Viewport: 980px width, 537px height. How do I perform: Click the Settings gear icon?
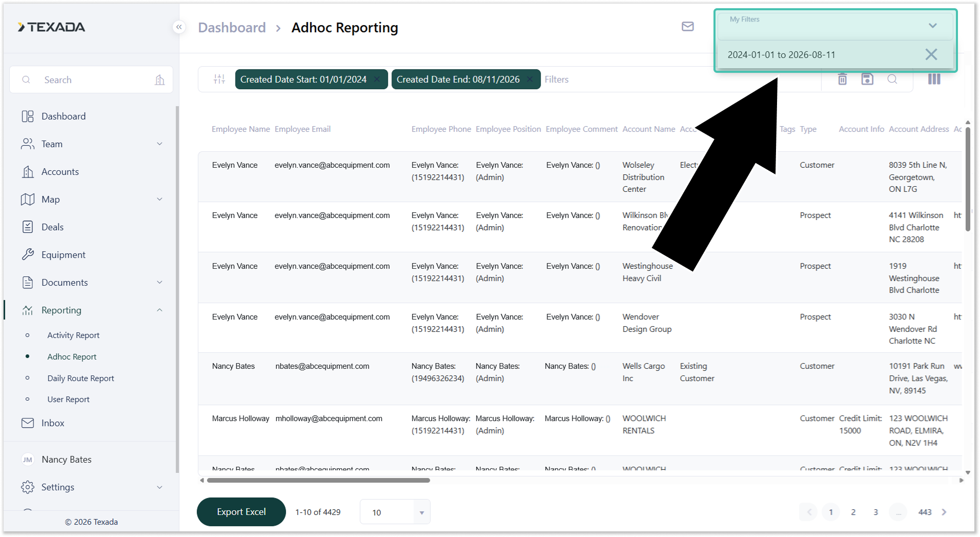(28, 487)
